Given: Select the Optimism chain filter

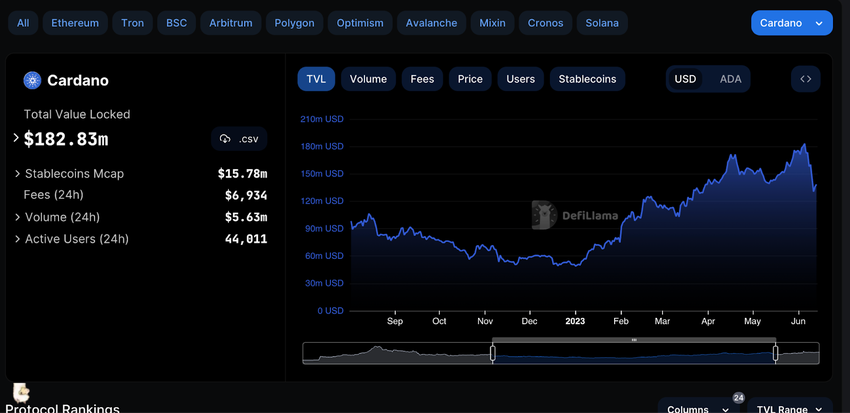Looking at the screenshot, I should point(360,23).
